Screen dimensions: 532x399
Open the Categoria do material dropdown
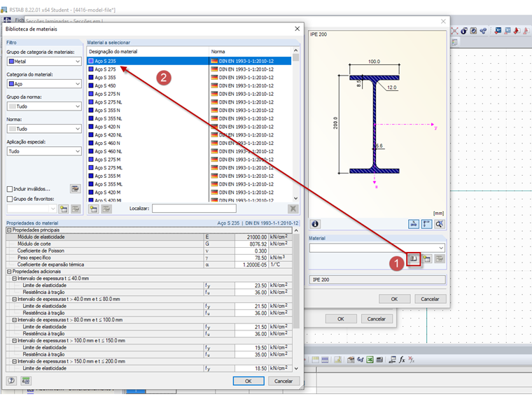[x=44, y=84]
